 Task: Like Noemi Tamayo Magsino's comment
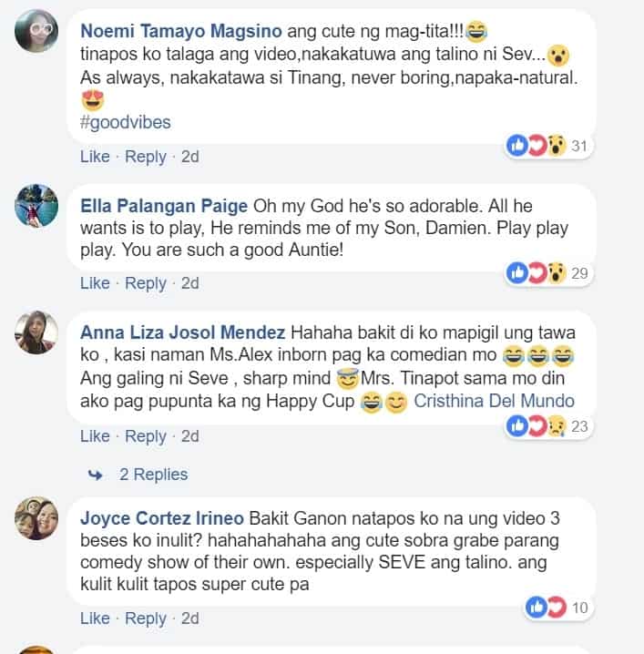coord(95,157)
